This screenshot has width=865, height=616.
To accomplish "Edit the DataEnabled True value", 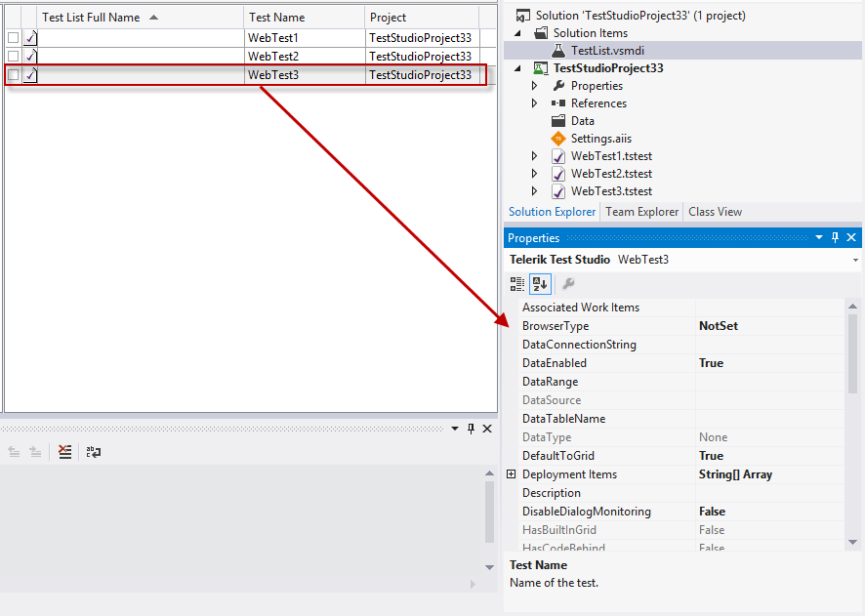I will coord(770,363).
